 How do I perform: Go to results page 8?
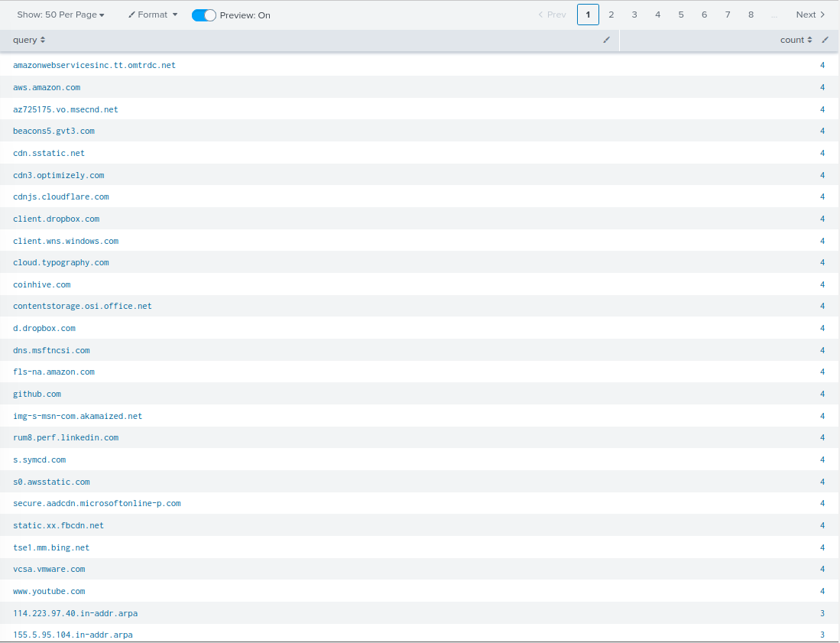click(751, 15)
